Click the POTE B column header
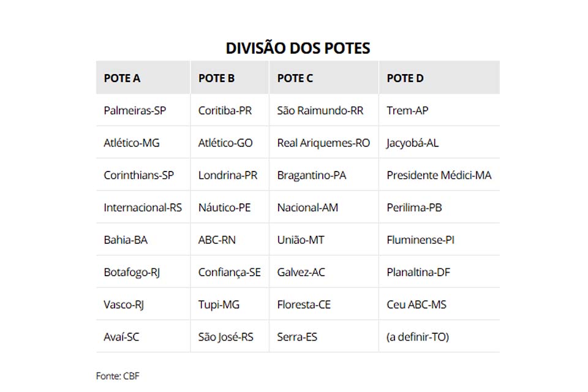 216,78
